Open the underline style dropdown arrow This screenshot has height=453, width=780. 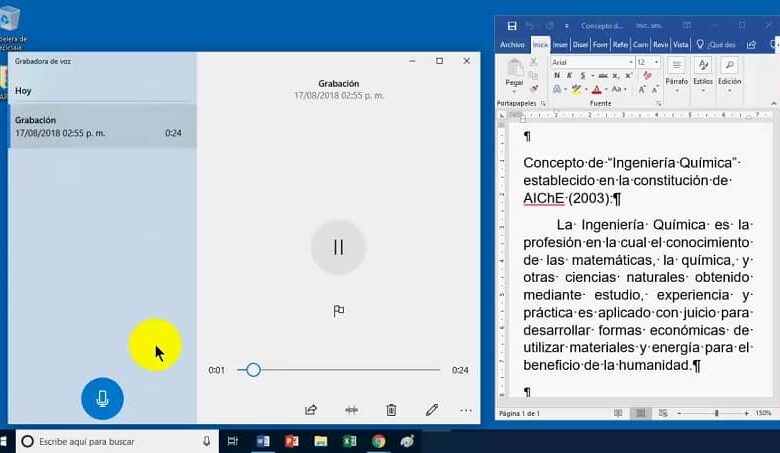(x=592, y=76)
